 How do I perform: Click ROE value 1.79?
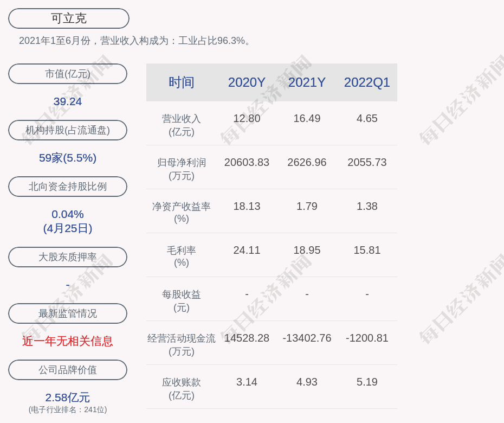(307, 206)
